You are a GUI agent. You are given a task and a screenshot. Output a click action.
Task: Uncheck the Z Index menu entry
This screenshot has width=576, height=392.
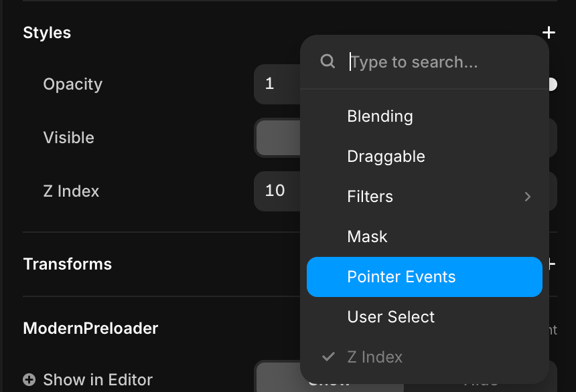click(375, 357)
